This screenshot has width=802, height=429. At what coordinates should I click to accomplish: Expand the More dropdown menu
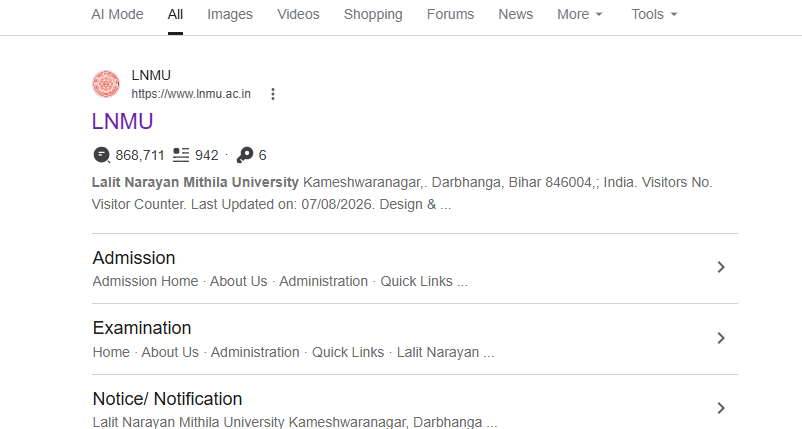click(580, 14)
